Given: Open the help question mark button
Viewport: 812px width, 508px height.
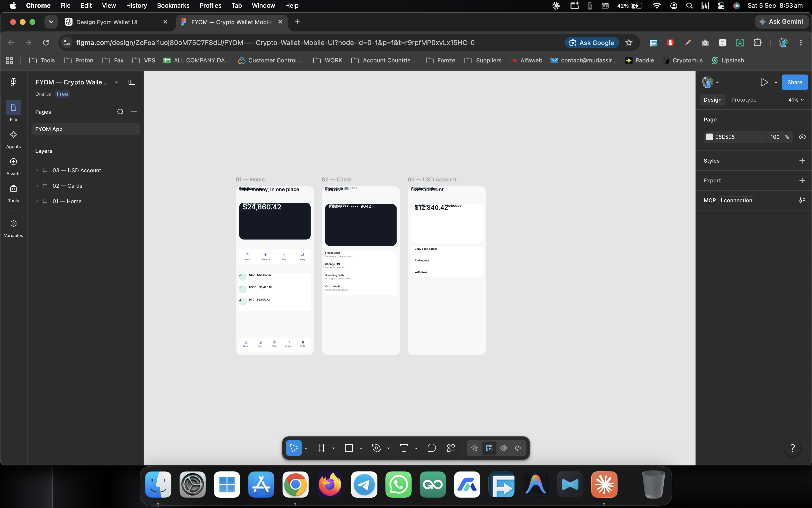Looking at the screenshot, I should [x=792, y=448].
